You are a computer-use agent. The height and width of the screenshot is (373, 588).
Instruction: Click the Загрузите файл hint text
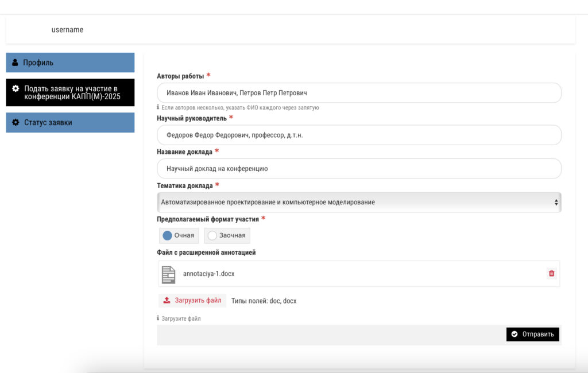[x=181, y=318]
